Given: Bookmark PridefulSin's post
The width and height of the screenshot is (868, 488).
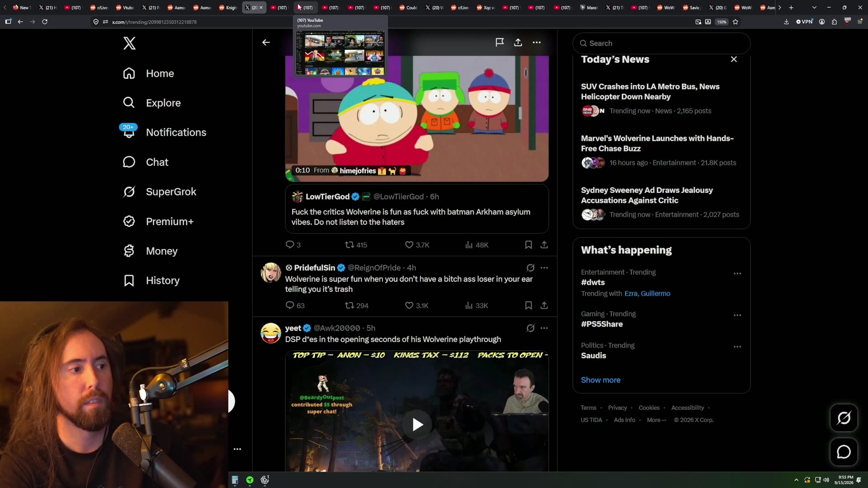Looking at the screenshot, I should (x=528, y=305).
